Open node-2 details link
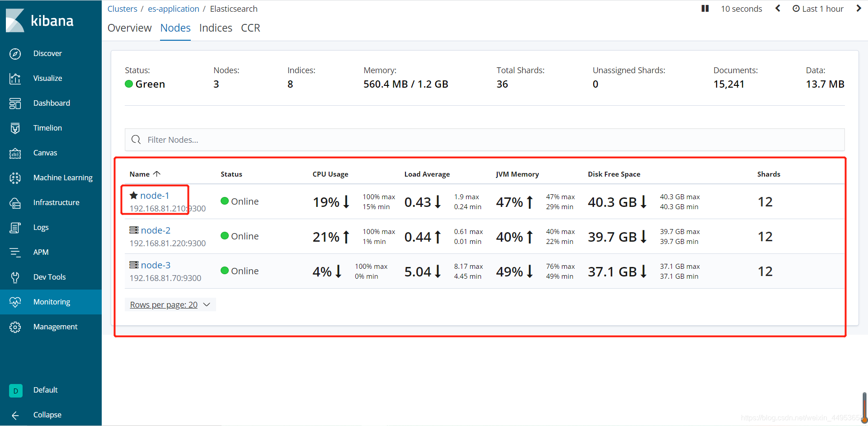The height and width of the screenshot is (426, 868). [x=156, y=230]
